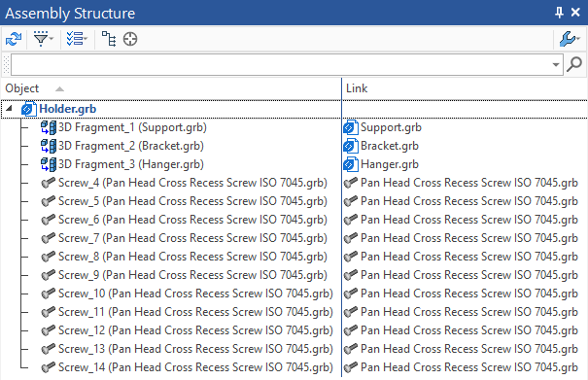
Task: Click the Link screw icon in Screw_5 row
Action: [351, 201]
